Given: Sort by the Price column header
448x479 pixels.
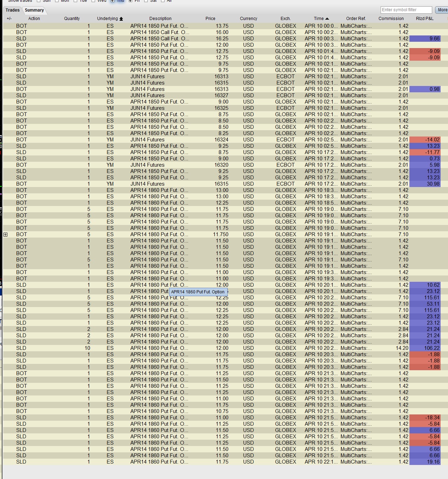Looking at the screenshot, I should [210, 19].
